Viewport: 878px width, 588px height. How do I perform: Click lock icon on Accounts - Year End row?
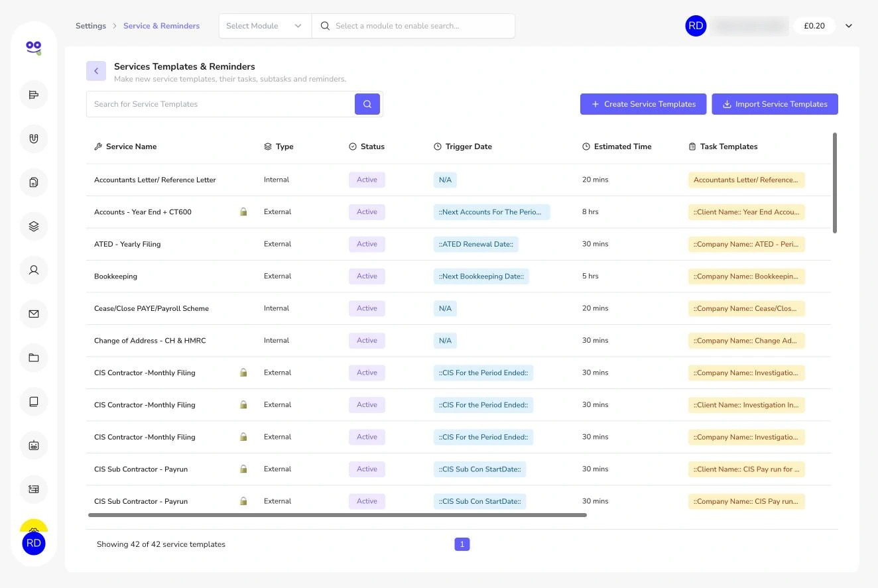(243, 212)
